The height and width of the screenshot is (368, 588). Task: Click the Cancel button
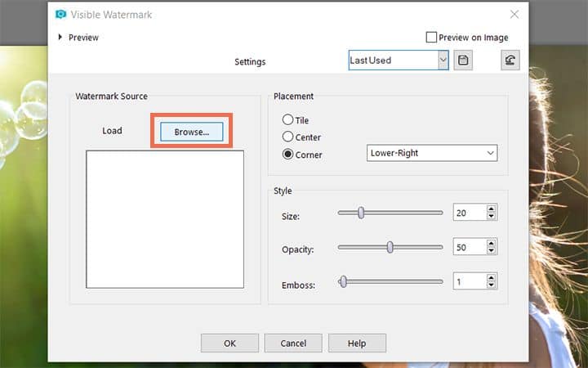293,343
